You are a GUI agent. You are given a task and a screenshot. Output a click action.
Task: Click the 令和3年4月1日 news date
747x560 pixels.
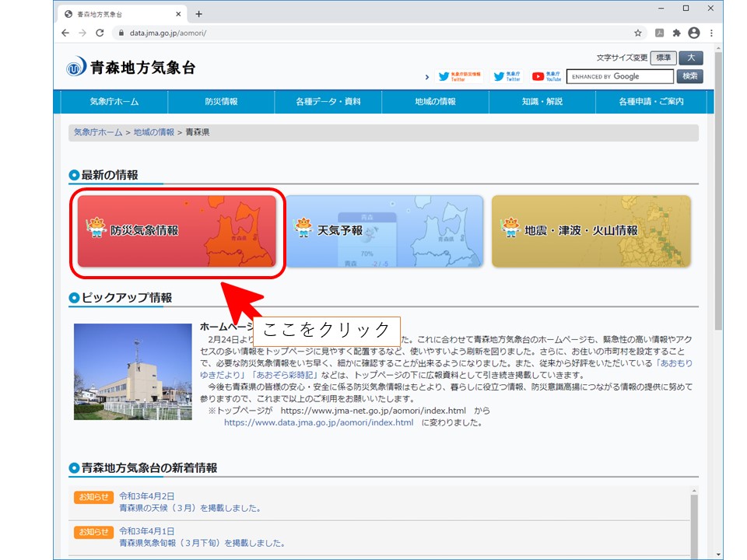[147, 531]
